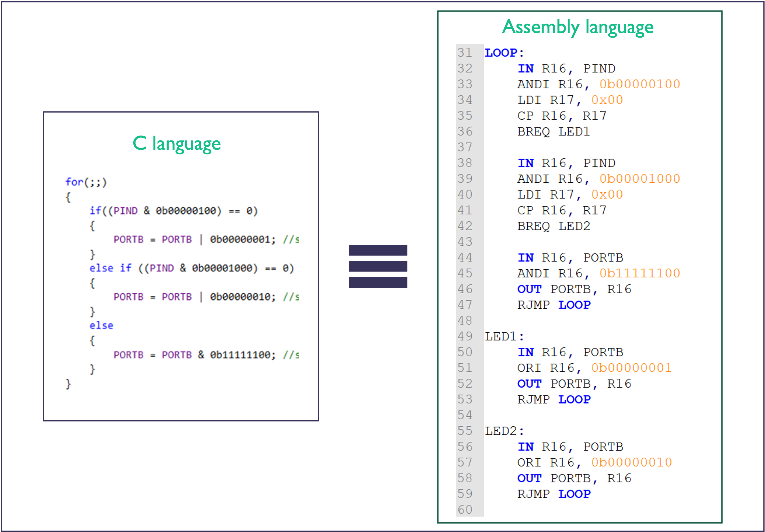765x532 pixels.
Task: Click the equals sign between the panels
Action: click(x=378, y=267)
